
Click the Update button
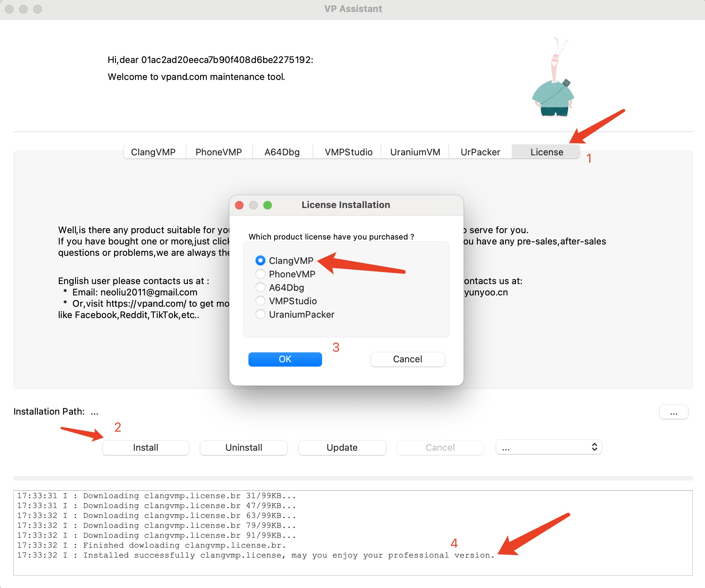click(x=342, y=448)
